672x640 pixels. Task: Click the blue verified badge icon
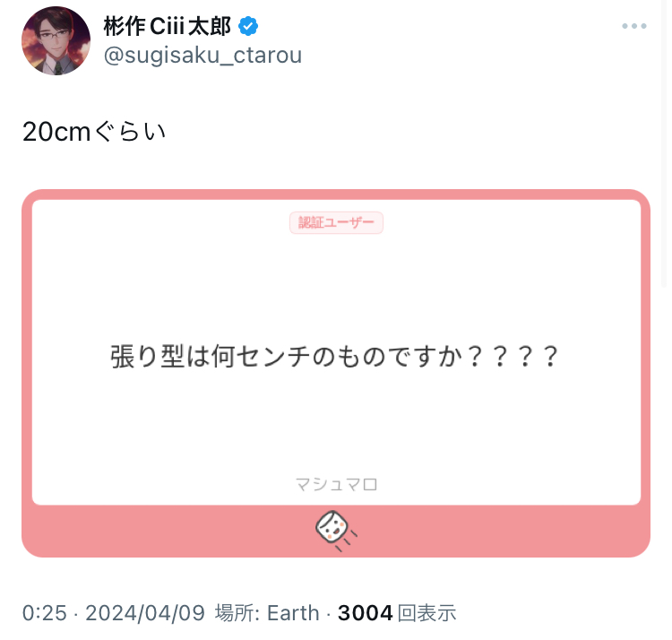(248, 26)
